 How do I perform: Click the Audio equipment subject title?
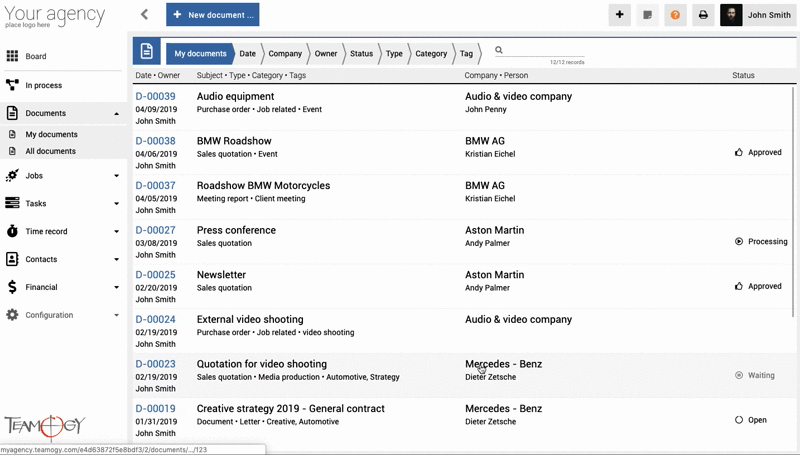tap(236, 96)
